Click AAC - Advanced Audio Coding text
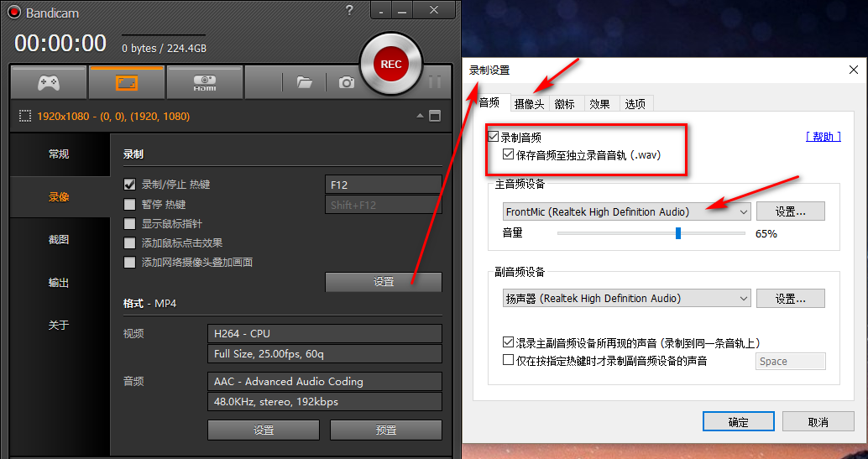 289,382
